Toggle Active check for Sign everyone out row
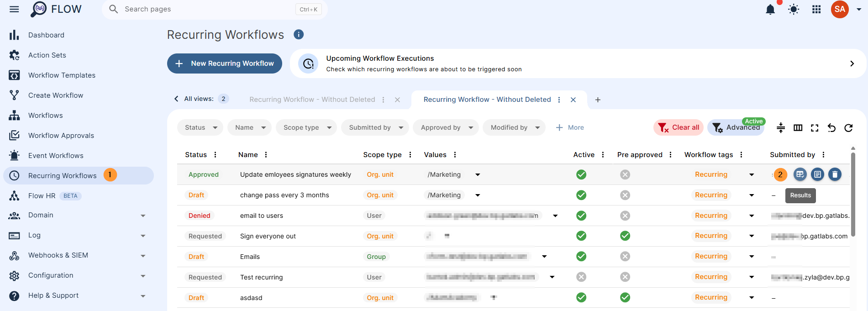 [581, 236]
